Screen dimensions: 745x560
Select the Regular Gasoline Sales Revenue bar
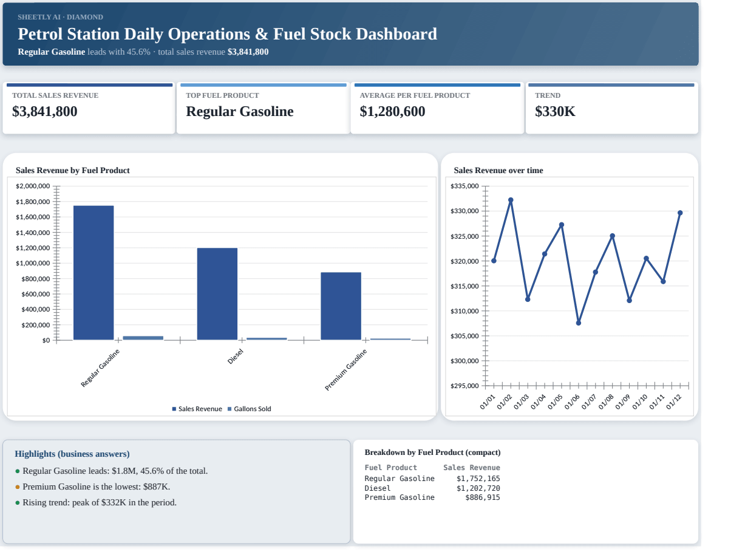(x=94, y=273)
